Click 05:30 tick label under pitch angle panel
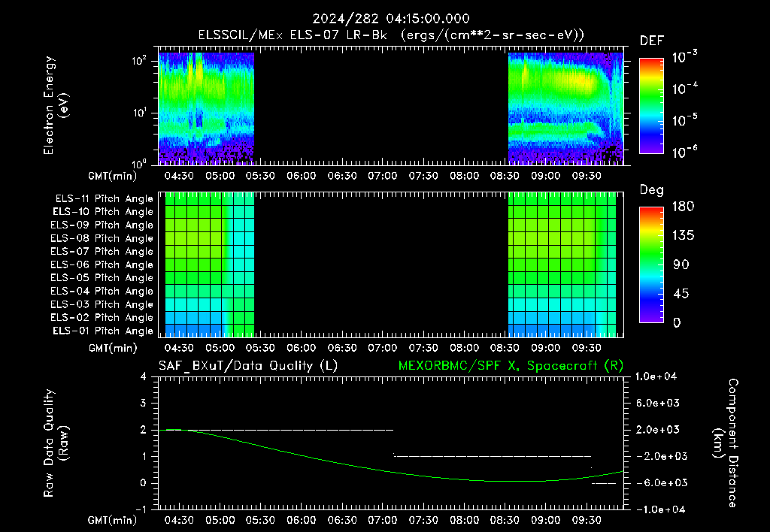The image size is (770, 532). point(260,348)
